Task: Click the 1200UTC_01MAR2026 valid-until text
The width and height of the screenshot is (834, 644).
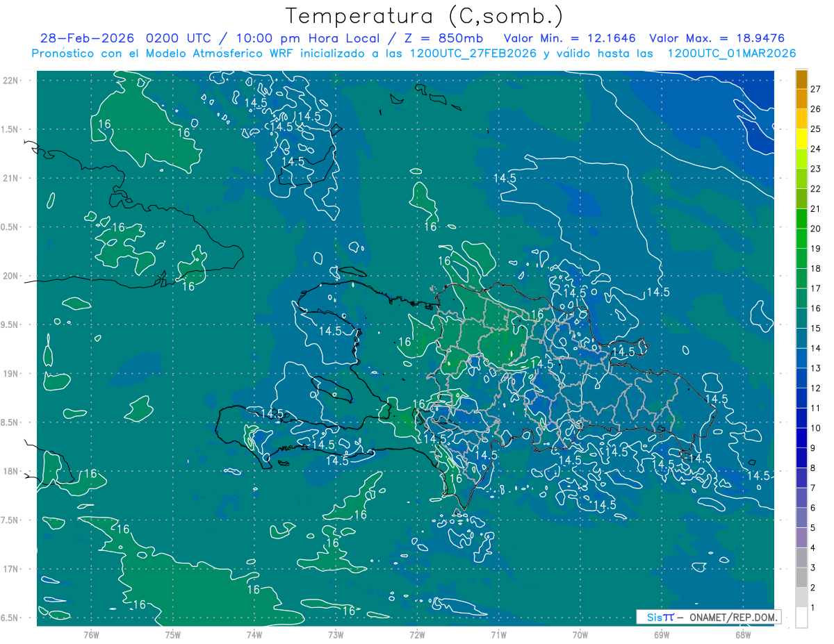Action: click(x=731, y=53)
